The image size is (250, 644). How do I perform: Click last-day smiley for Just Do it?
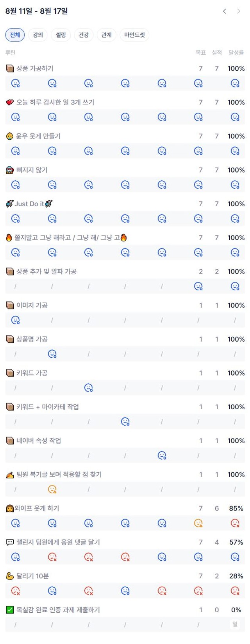click(x=235, y=218)
